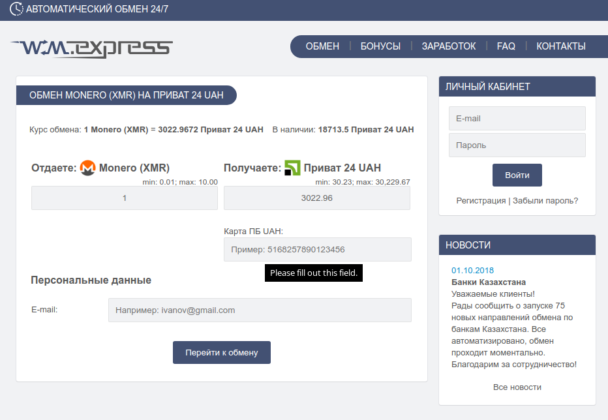The image size is (608, 420).
Task: Click the Отдаете: label
Action: click(x=54, y=168)
